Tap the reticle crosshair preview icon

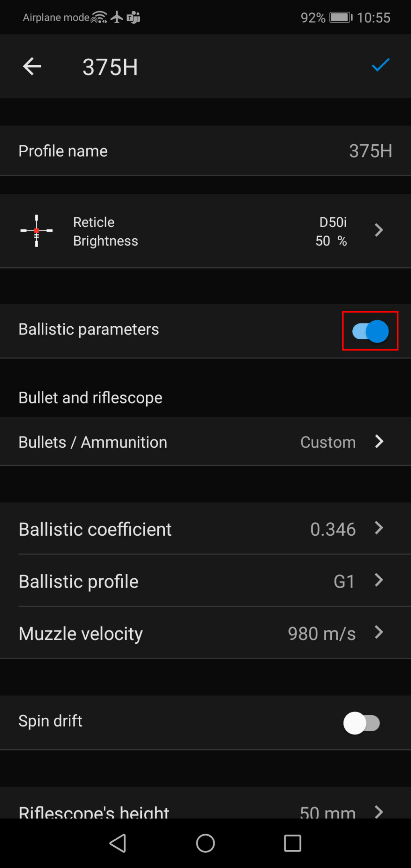[x=37, y=231]
